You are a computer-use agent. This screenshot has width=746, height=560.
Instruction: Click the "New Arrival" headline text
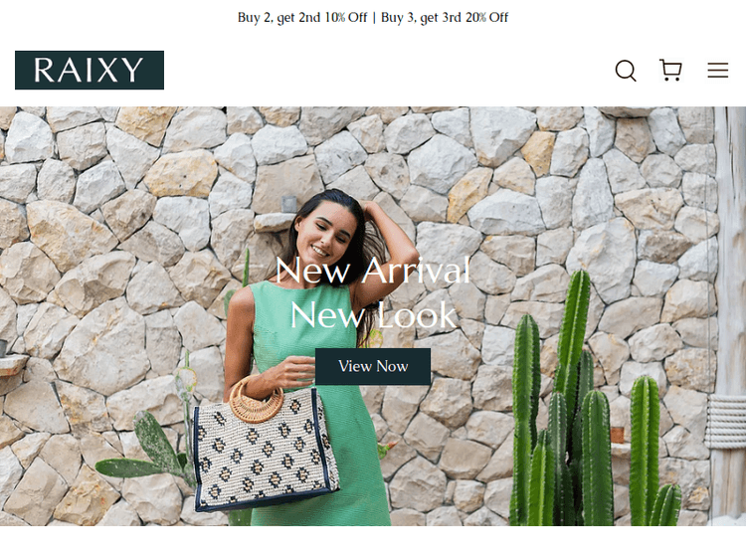click(x=373, y=270)
